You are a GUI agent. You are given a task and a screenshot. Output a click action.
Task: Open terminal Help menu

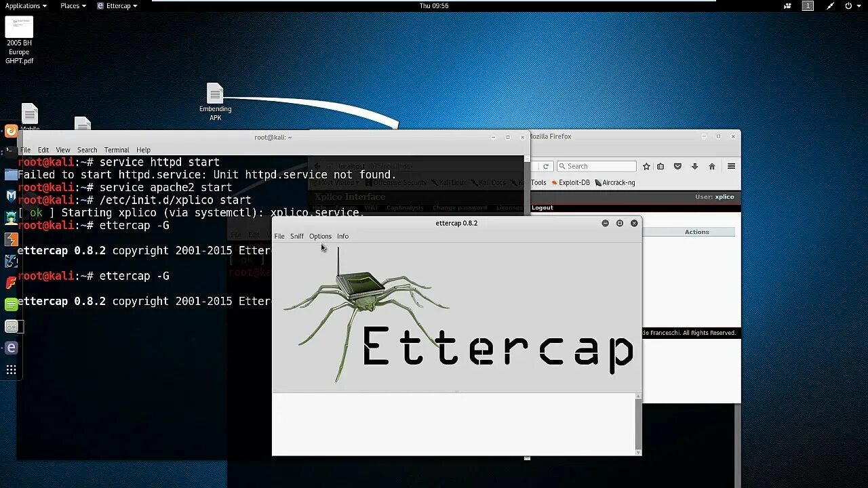click(x=143, y=150)
